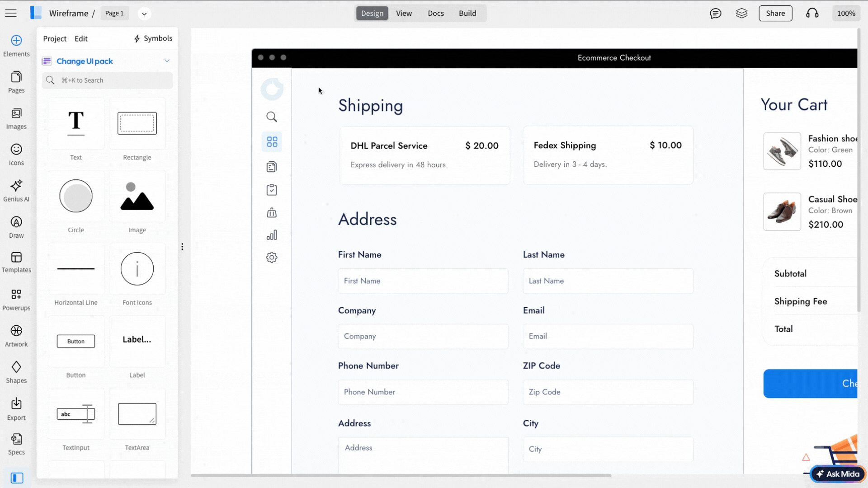Viewport: 868px width, 488px height.
Task: Click the elements search field
Action: coord(107,80)
